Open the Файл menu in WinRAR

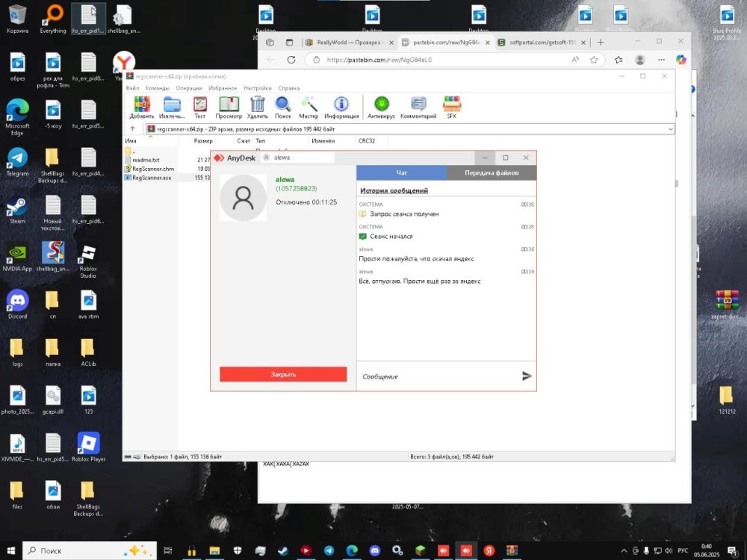pyautogui.click(x=132, y=88)
